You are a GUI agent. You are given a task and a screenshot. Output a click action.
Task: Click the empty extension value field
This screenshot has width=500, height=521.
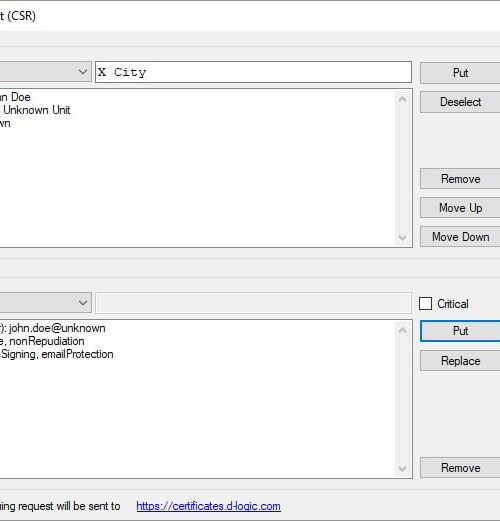coord(253,303)
